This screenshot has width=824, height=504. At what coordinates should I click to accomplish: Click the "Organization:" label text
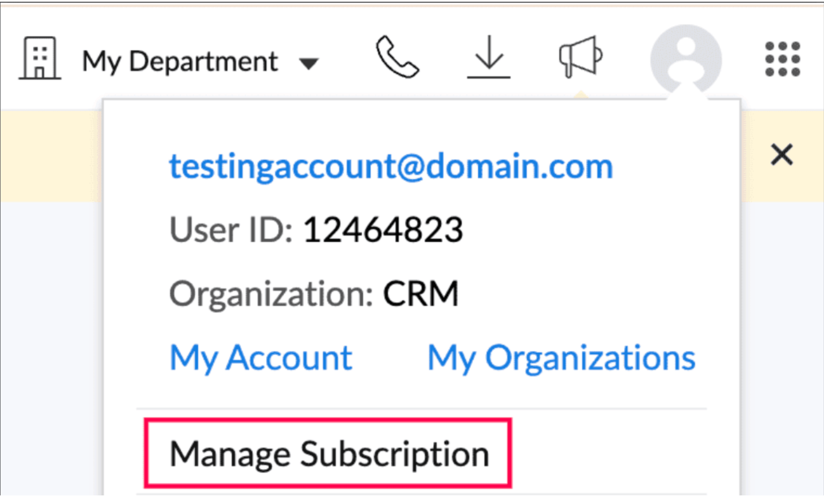click(x=271, y=294)
